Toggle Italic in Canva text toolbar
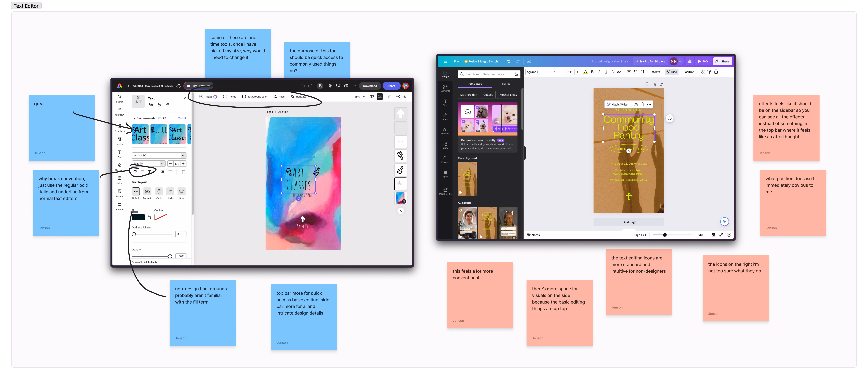The height and width of the screenshot is (379, 868). [x=599, y=72]
